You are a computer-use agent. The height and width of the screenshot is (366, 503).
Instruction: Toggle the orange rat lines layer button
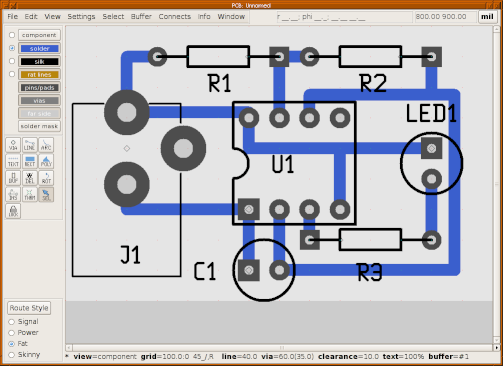[39, 74]
